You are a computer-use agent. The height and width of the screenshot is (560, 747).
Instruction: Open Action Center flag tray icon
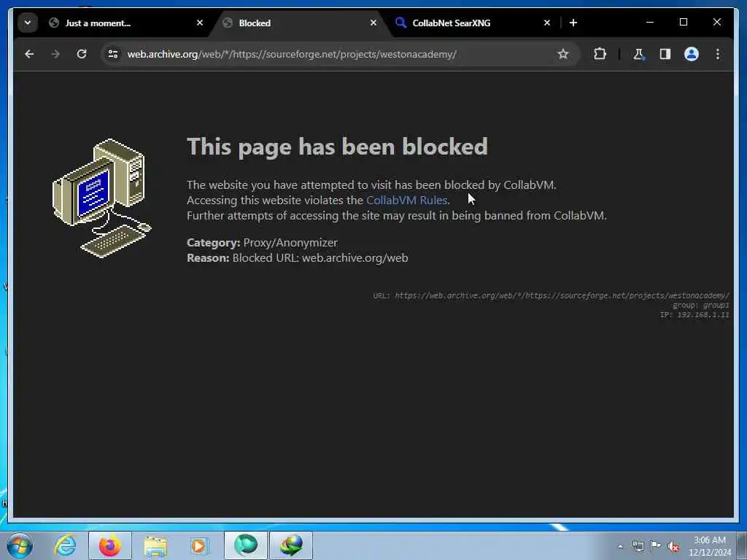(x=656, y=547)
